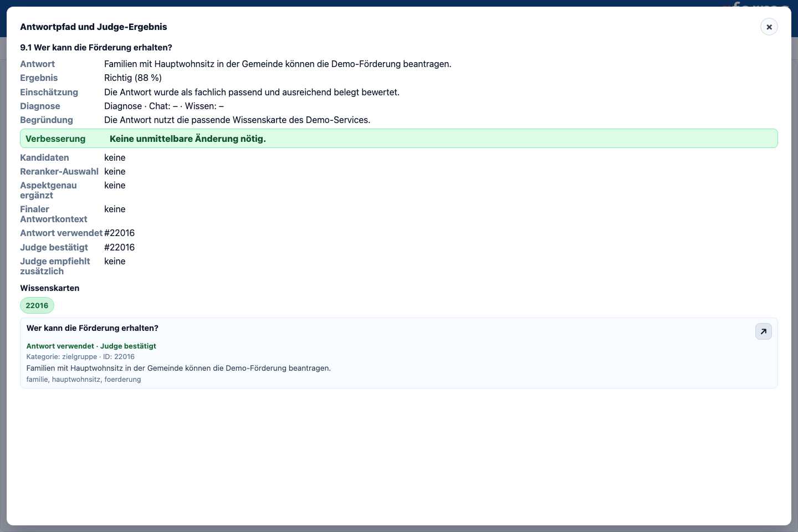Click the card title Wer kann die Förderung erhalten?
Image resolution: width=798 pixels, height=532 pixels.
[x=93, y=328]
